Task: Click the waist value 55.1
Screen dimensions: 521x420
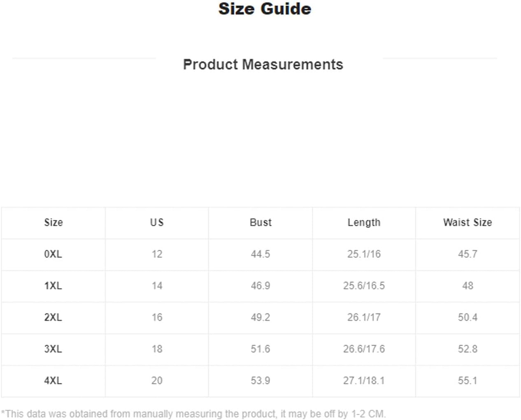Action: coord(468,381)
